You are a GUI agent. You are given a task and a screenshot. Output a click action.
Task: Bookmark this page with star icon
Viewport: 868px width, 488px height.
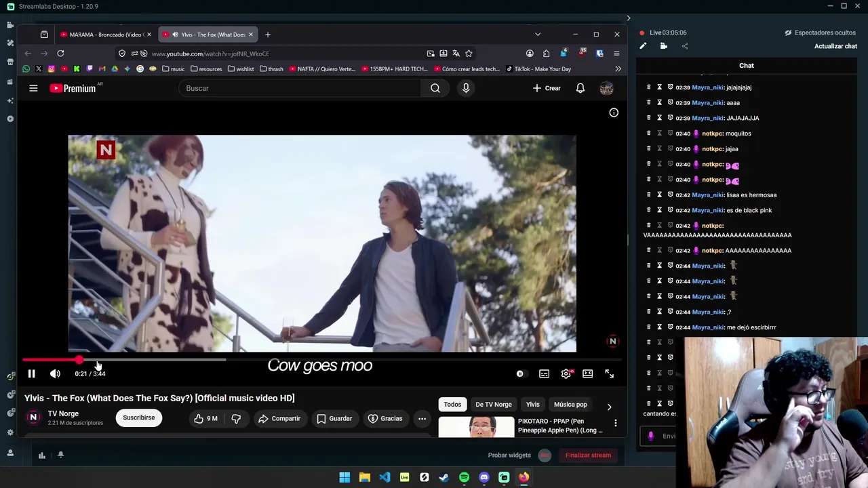(x=469, y=54)
